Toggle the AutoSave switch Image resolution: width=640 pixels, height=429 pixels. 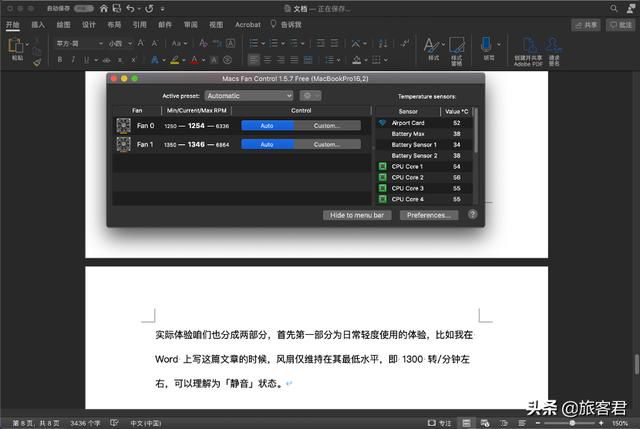[84, 8]
